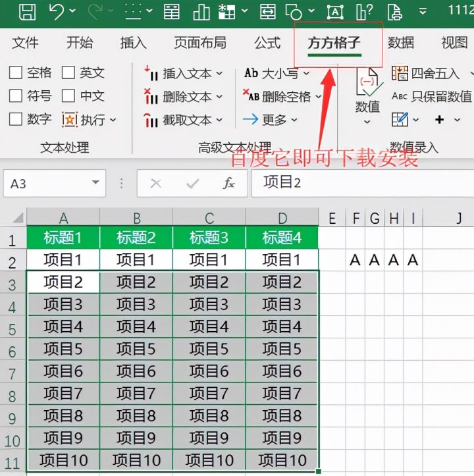Open the borders dropdown arrow
This screenshot has width=474, height=476.
149,11
